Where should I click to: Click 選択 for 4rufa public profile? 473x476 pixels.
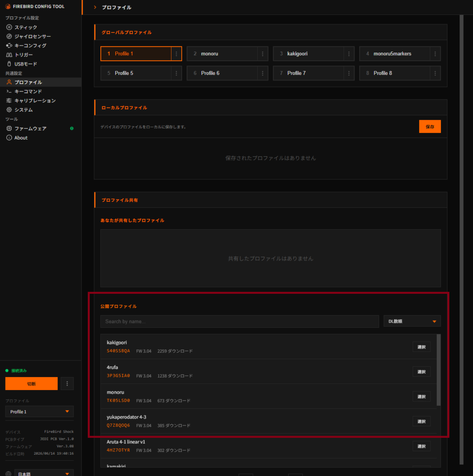[x=421, y=372]
